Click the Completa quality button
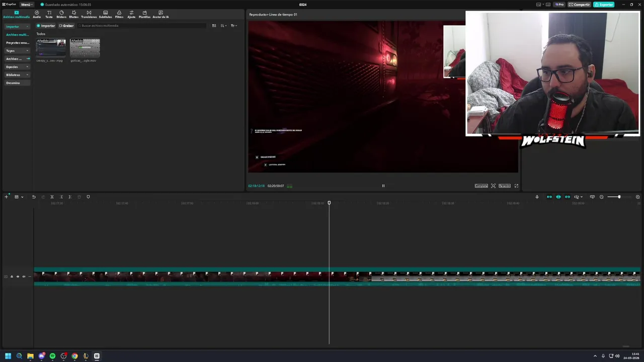Image resolution: width=644 pixels, height=362 pixels. (x=481, y=186)
